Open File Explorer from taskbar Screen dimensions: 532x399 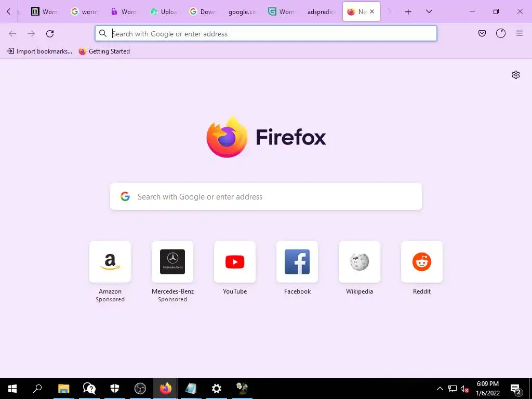[x=63, y=389]
